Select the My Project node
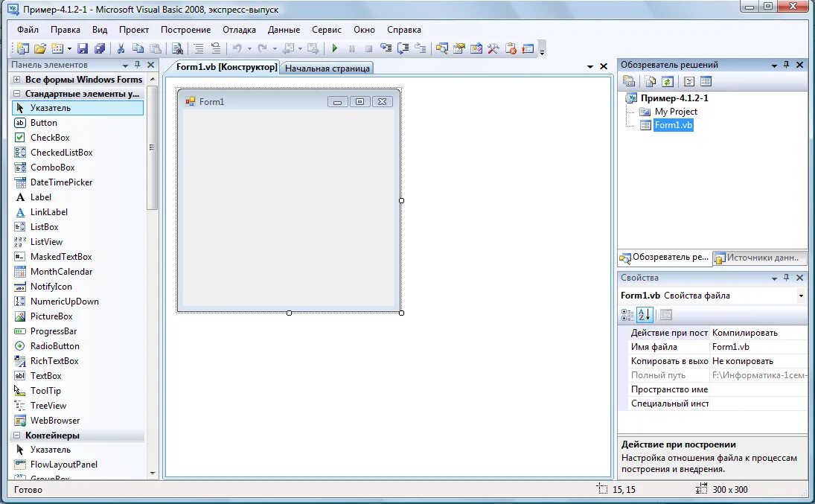The width and height of the screenshot is (815, 504). (676, 112)
